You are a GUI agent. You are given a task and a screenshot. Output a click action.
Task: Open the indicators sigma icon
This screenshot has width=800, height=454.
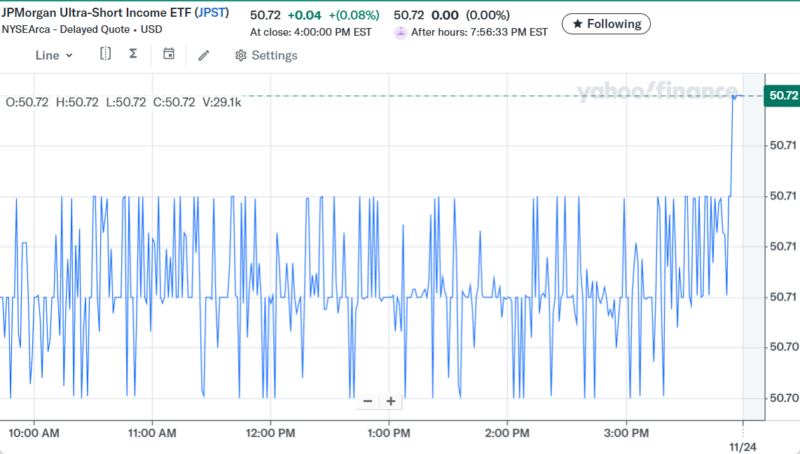click(x=133, y=54)
